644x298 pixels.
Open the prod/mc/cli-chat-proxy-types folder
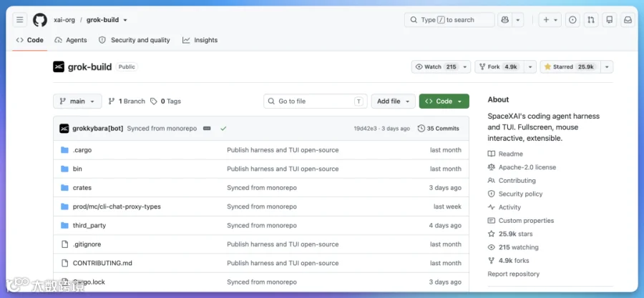tap(117, 207)
